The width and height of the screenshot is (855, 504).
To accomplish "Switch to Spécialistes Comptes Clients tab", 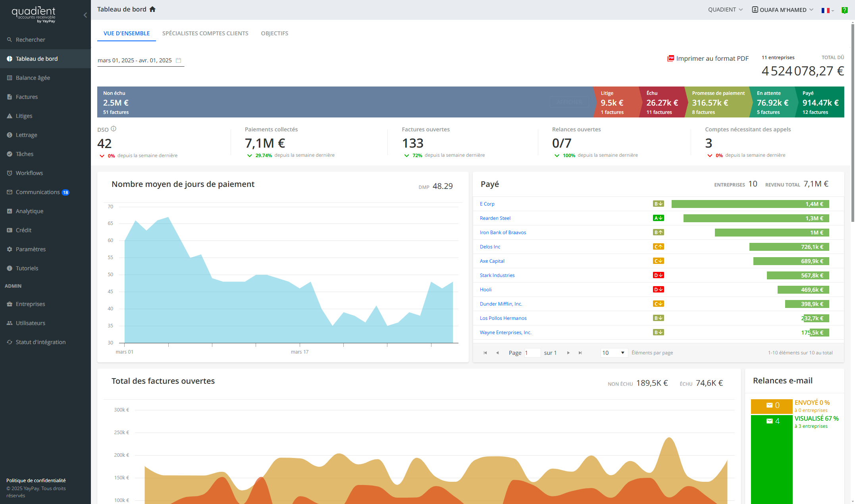I will [x=205, y=33].
